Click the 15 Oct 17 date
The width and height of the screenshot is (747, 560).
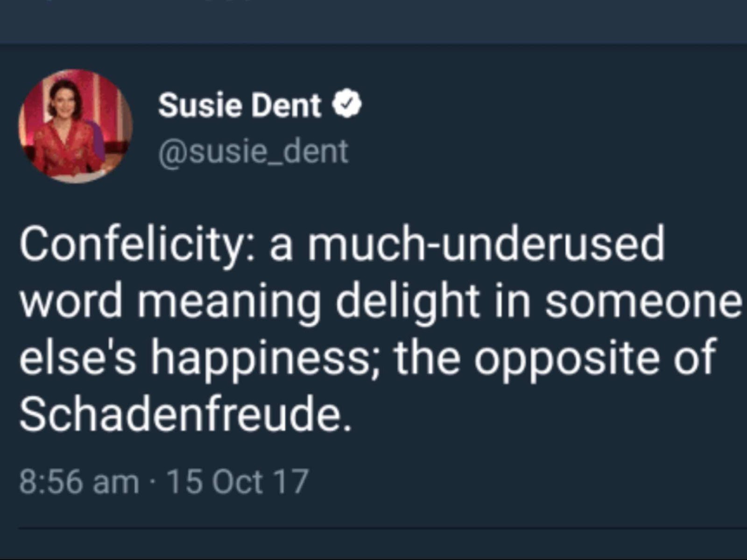[x=238, y=482]
